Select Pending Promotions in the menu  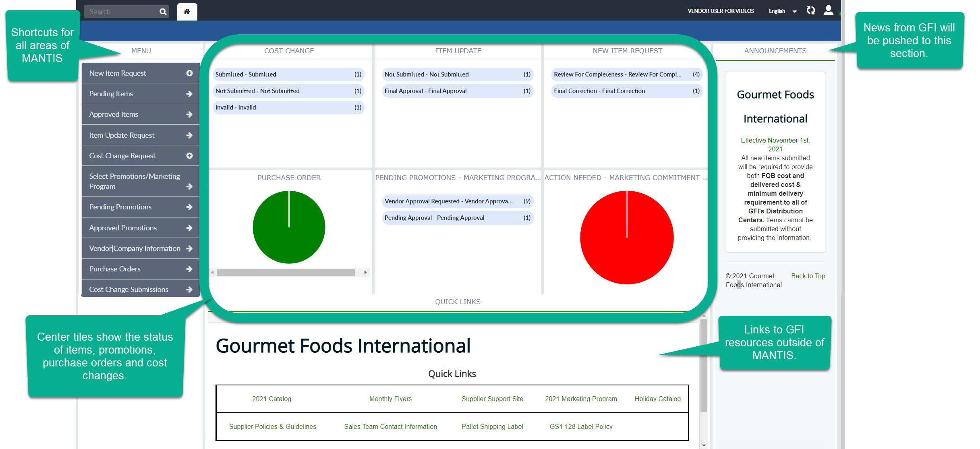(x=120, y=207)
